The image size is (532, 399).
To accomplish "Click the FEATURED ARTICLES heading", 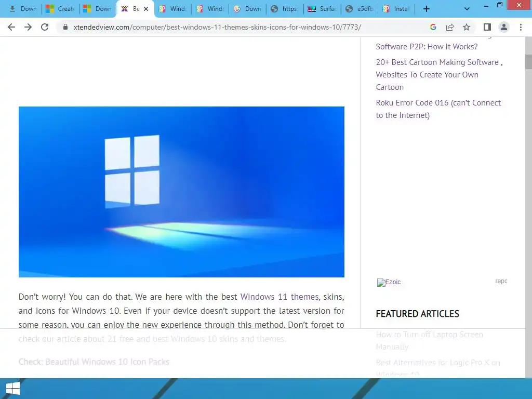I will click(x=417, y=314).
